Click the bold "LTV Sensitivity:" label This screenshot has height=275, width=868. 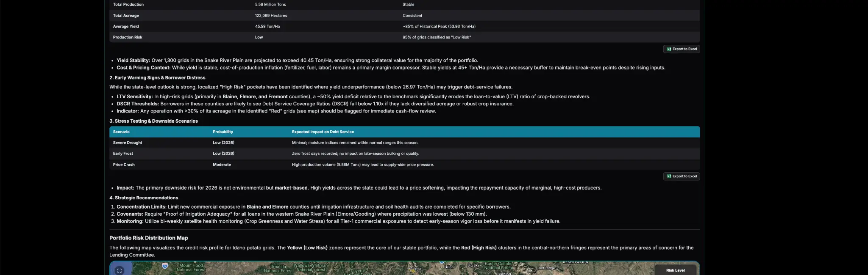pos(135,97)
